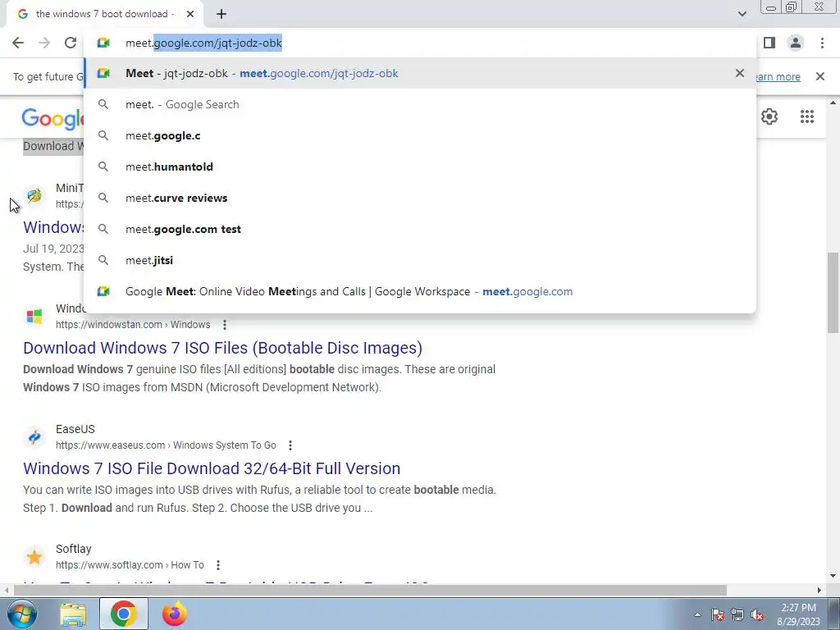Reload the page with the refresh icon
The width and height of the screenshot is (840, 630).
[71, 43]
